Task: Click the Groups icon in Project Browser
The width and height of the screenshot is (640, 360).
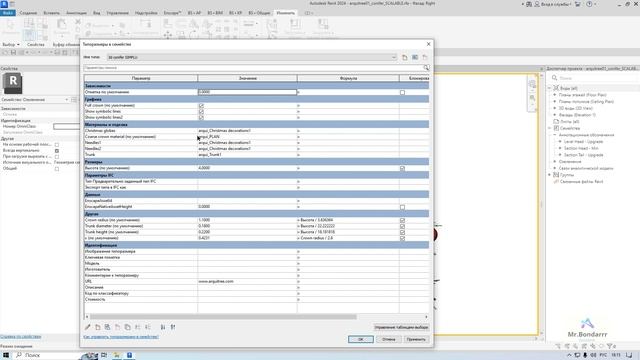Action: tap(556, 175)
